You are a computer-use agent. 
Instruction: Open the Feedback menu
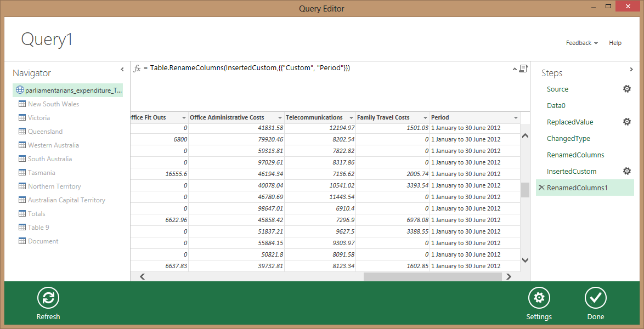[x=581, y=43]
